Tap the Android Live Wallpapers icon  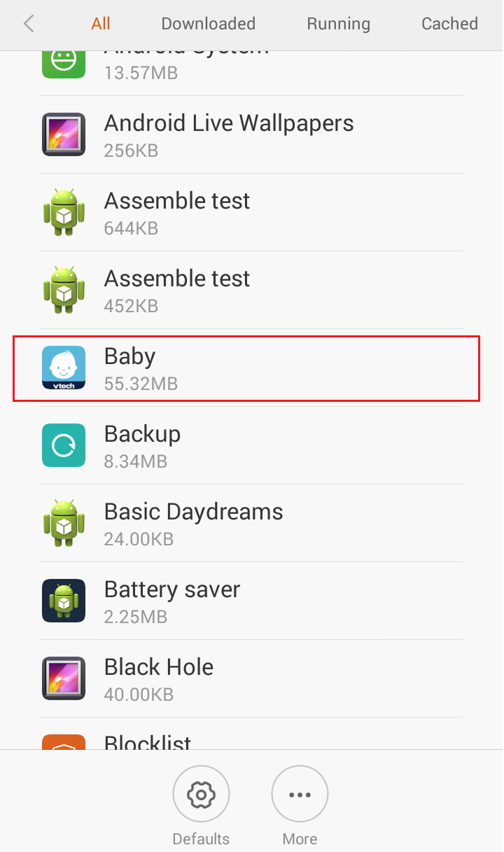(64, 134)
